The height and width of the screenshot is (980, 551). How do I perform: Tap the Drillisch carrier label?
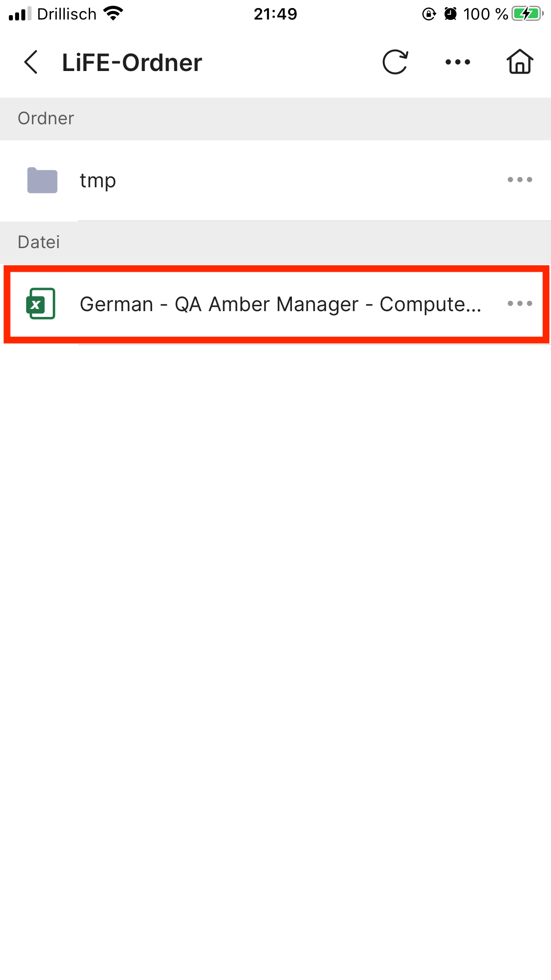pos(67,14)
